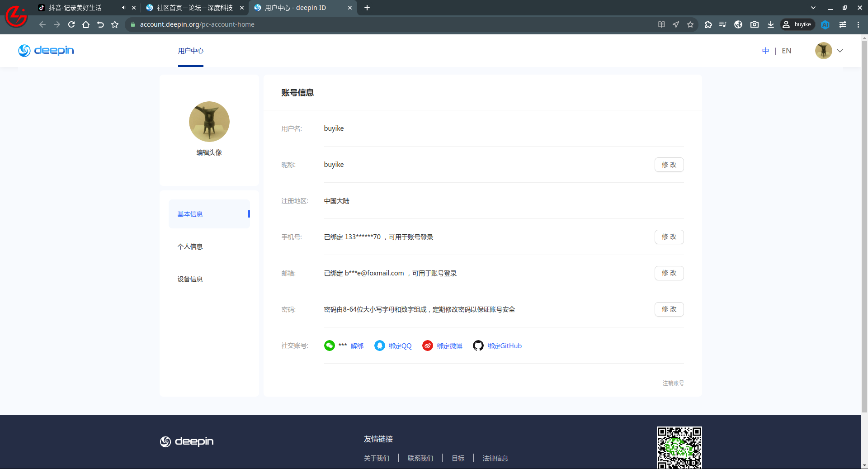This screenshot has height=469, width=868.
Task: Modify phone number with 修改 button
Action: (x=669, y=237)
